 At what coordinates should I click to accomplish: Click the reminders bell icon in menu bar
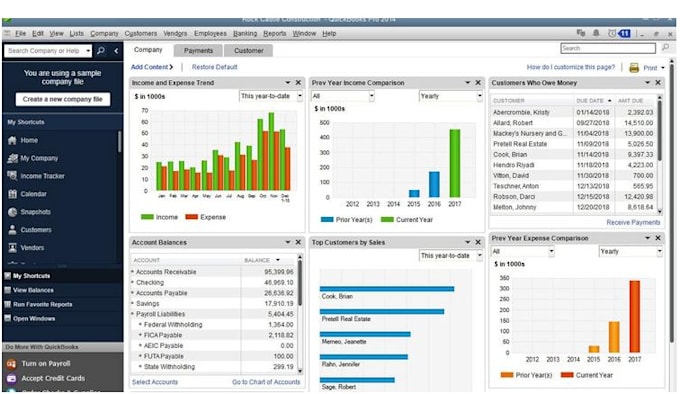click(596, 33)
